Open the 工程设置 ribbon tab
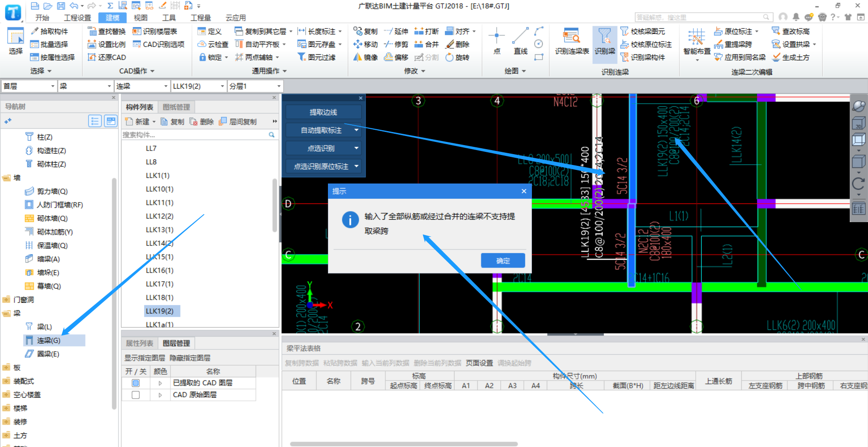 tap(77, 18)
